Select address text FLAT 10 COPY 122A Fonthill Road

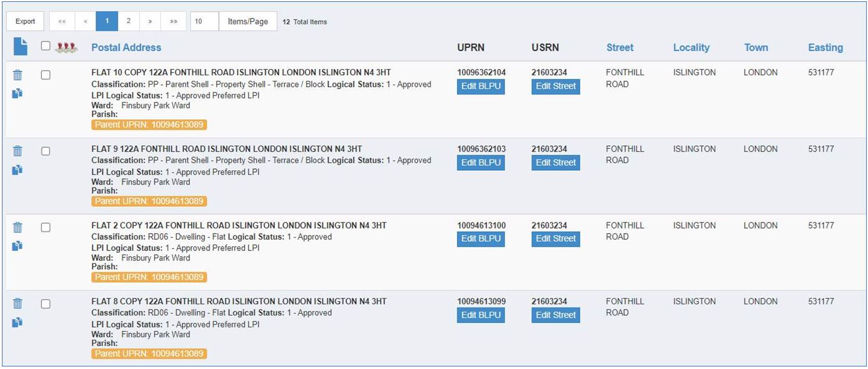(241, 73)
